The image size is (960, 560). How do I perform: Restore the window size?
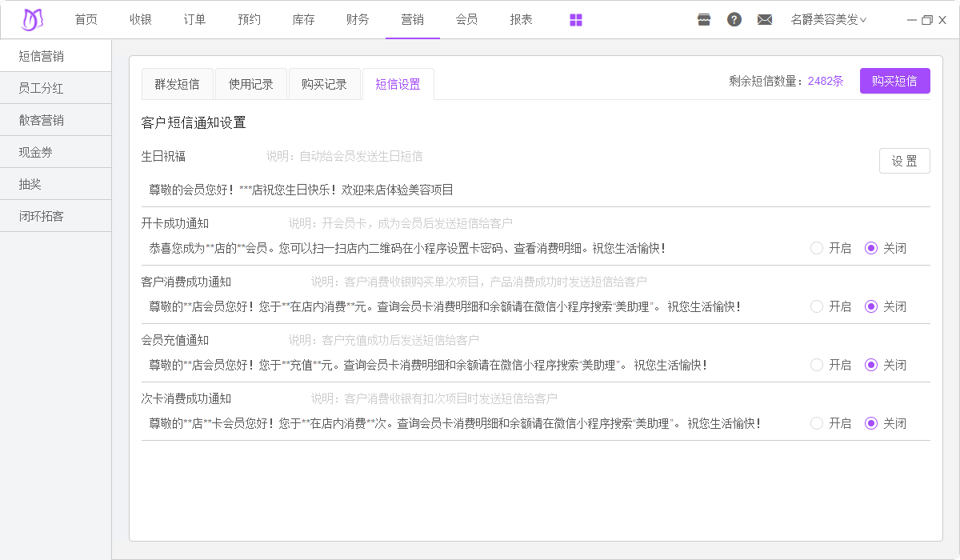[x=927, y=20]
